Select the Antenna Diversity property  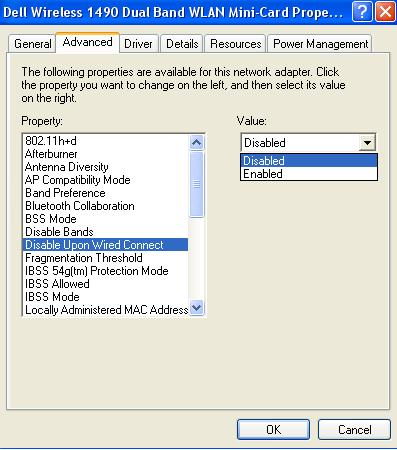click(x=106, y=167)
